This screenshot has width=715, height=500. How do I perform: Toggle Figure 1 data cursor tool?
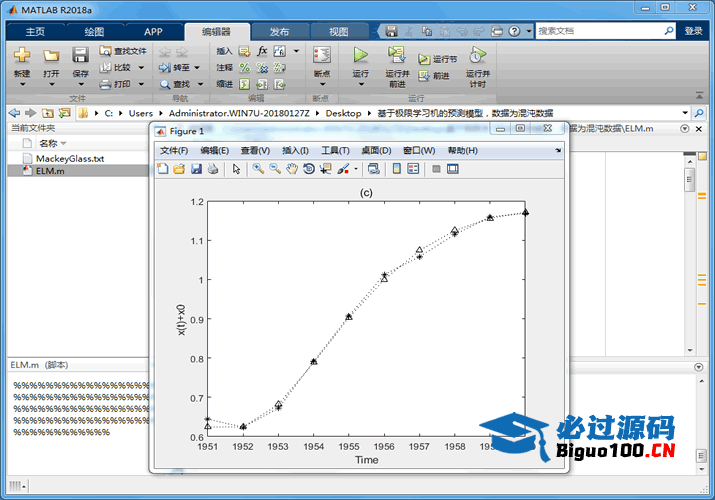[x=325, y=169]
